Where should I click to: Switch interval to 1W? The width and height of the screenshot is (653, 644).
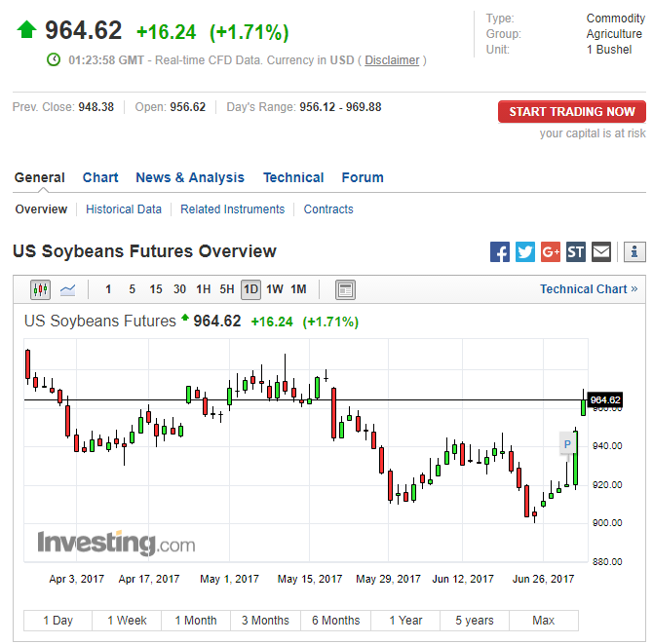275,289
